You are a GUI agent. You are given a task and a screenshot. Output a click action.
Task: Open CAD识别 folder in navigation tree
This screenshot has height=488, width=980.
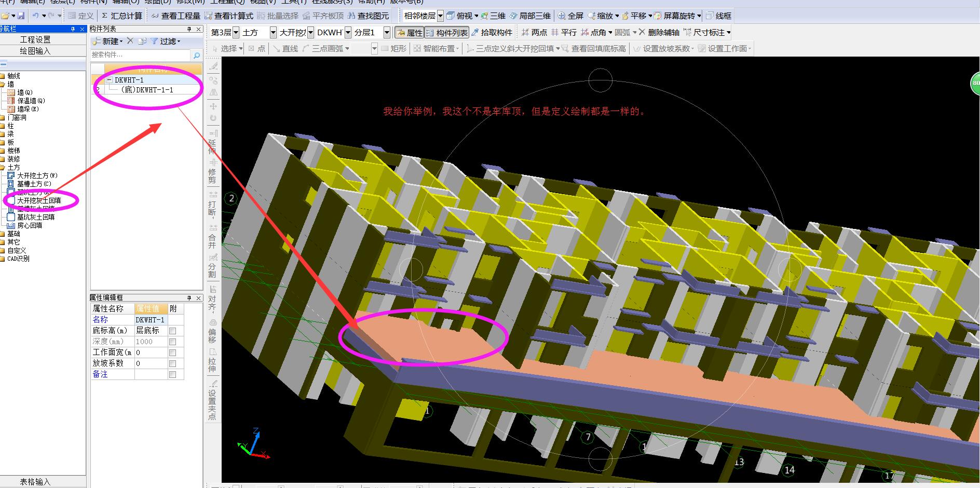click(x=18, y=259)
